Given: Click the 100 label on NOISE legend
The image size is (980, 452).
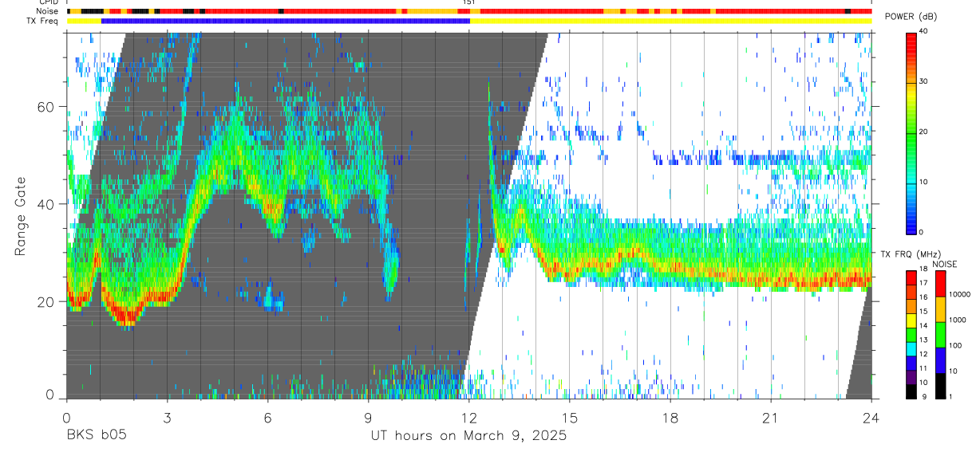Looking at the screenshot, I should [956, 347].
